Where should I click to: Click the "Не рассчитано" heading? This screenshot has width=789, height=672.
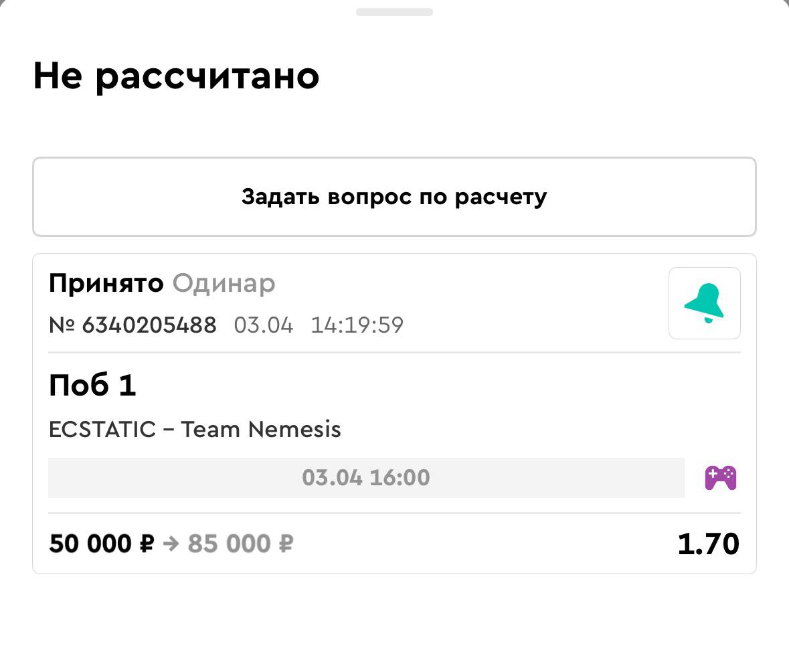pyautogui.click(x=176, y=76)
